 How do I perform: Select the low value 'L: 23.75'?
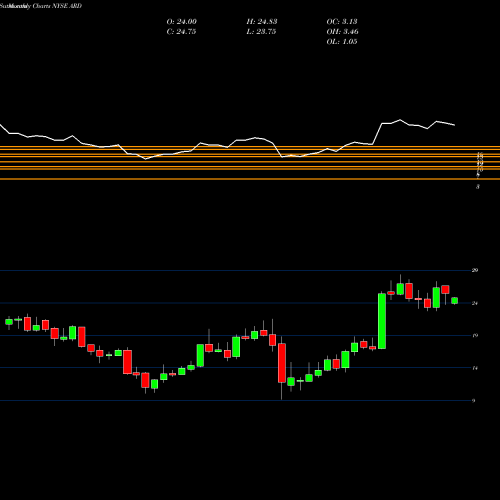point(261,32)
